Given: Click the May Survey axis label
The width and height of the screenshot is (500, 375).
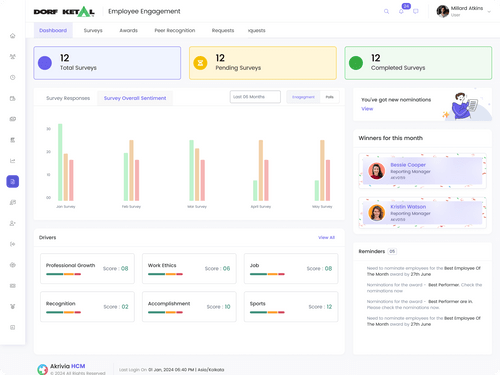Looking at the screenshot, I should click(322, 207).
